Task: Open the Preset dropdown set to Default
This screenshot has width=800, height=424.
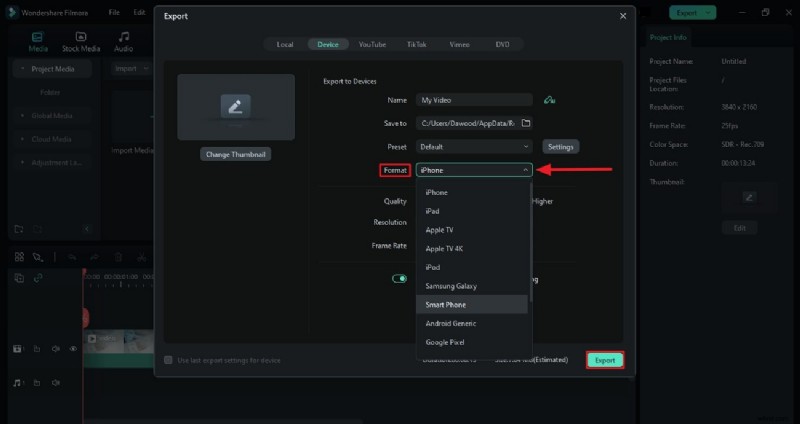Action: point(474,147)
